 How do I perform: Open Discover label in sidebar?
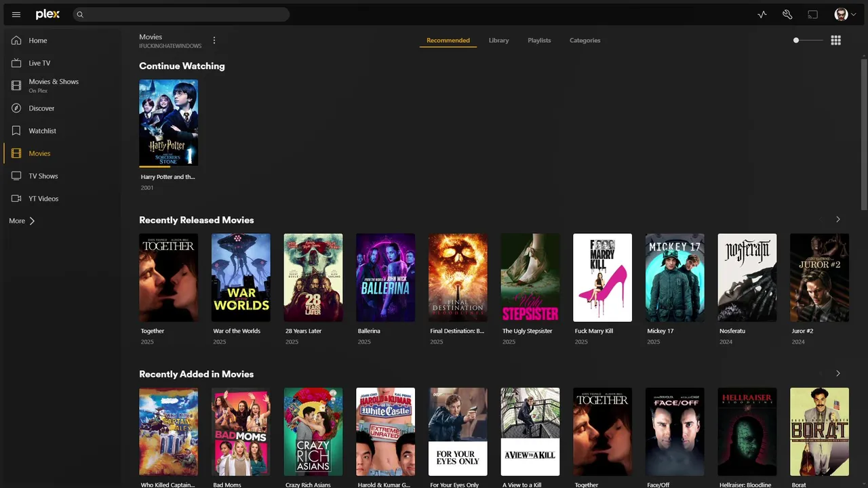tap(41, 108)
